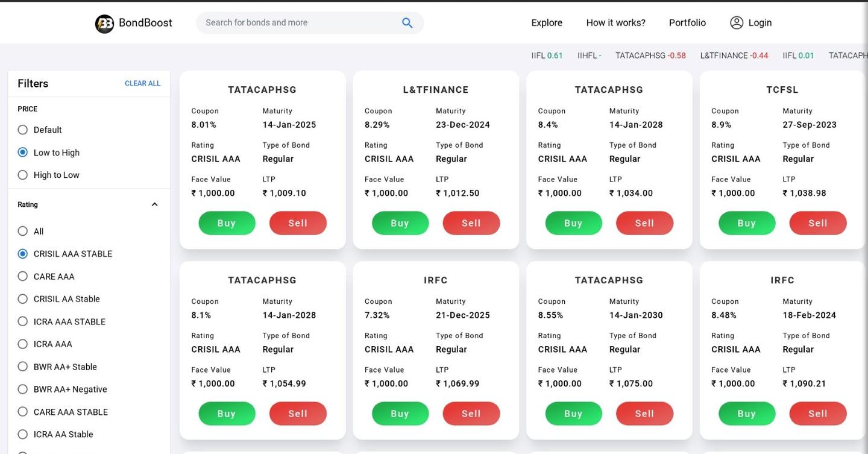This screenshot has height=454, width=868.
Task: Click the TCFSL card title
Action: pos(782,90)
